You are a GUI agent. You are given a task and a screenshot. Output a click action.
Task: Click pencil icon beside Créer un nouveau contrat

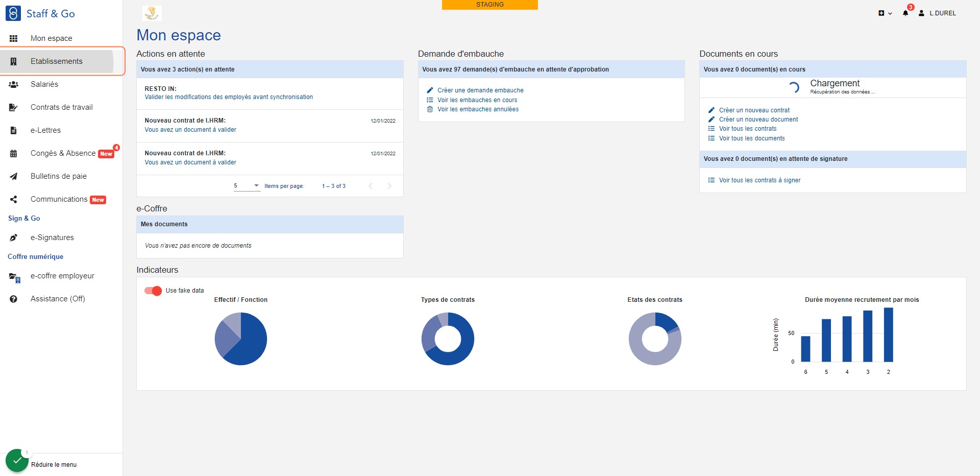click(x=712, y=110)
